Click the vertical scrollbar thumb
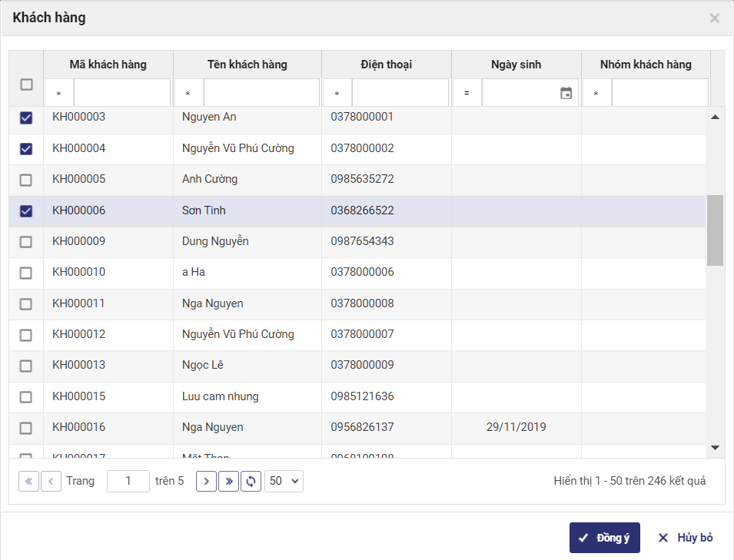 pos(715,230)
